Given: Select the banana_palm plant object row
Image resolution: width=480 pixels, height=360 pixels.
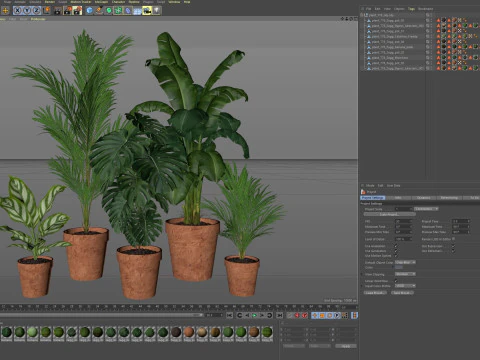Looking at the screenshot, I should click(x=392, y=47).
